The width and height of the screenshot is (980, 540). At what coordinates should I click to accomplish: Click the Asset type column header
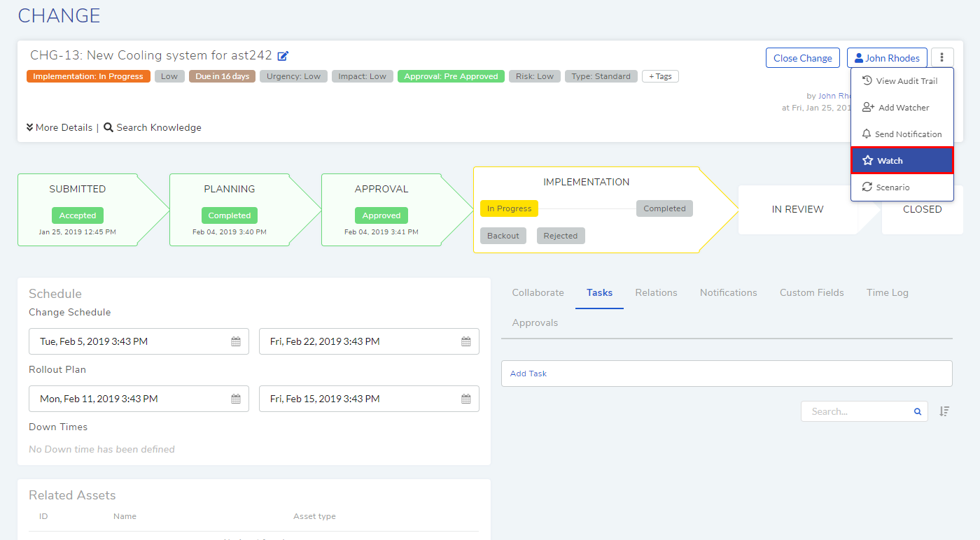click(x=314, y=516)
